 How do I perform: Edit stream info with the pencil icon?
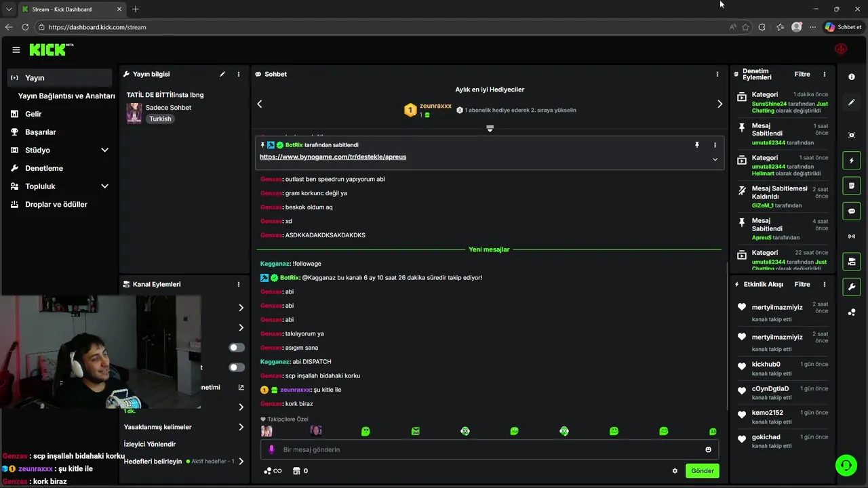222,74
